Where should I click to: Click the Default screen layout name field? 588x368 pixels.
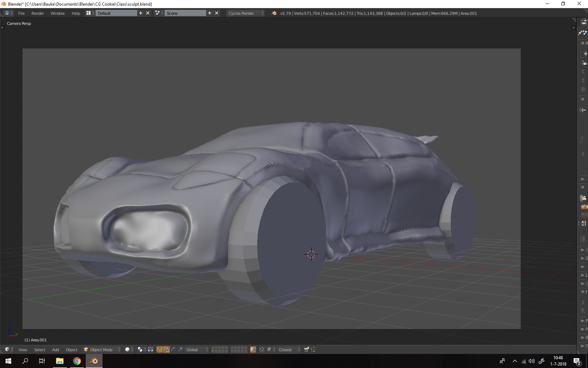click(x=116, y=13)
